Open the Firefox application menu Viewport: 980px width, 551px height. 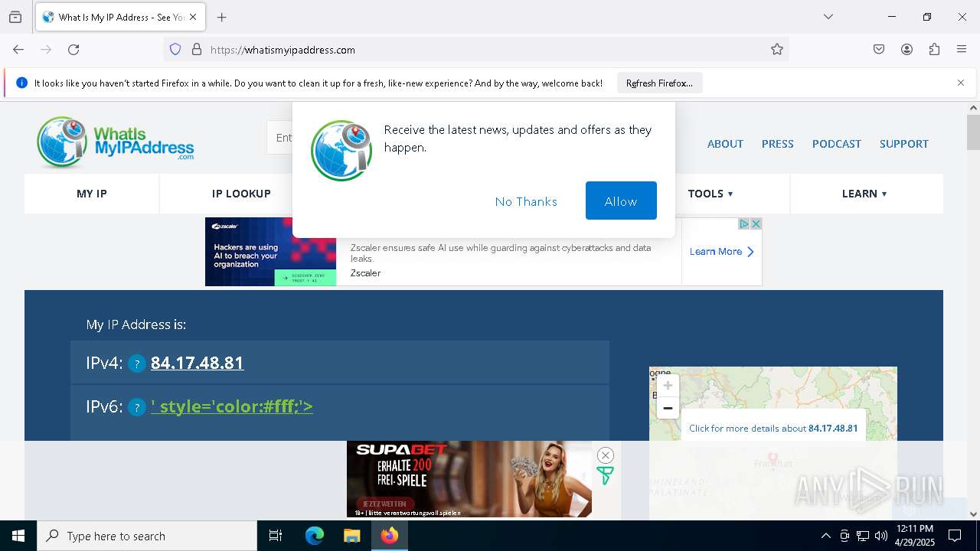(962, 50)
